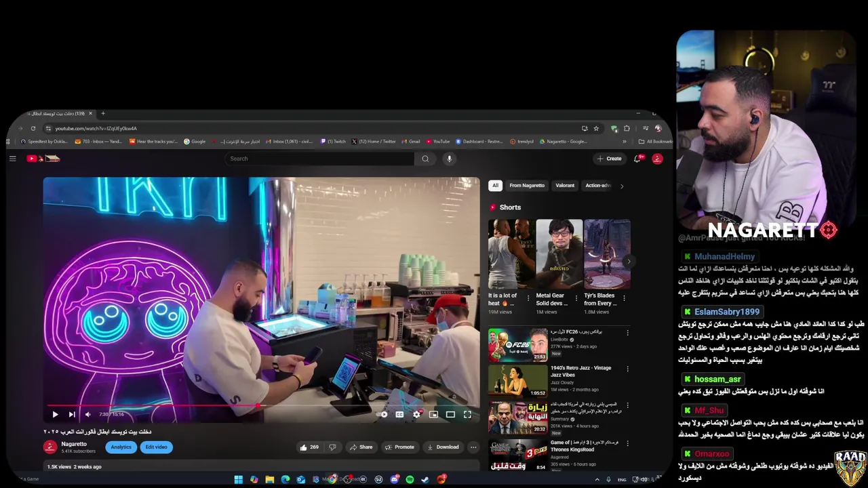This screenshot has width=868, height=488.
Task: Open options for the FC26 video
Action: click(x=627, y=333)
